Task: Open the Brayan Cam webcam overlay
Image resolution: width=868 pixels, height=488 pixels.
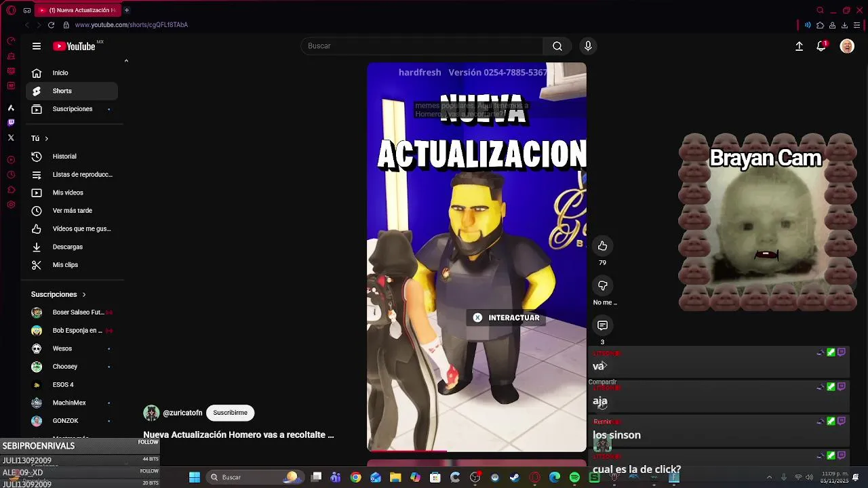Action: point(768,222)
